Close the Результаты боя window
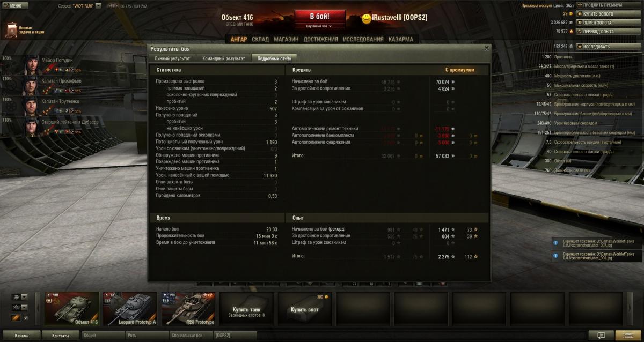The image size is (644, 342). point(486,48)
